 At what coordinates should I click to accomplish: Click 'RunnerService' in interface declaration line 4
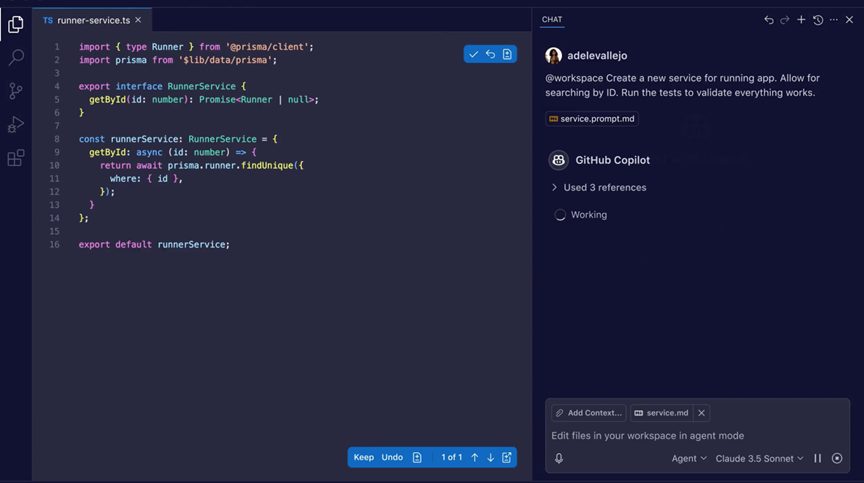pyautogui.click(x=201, y=86)
